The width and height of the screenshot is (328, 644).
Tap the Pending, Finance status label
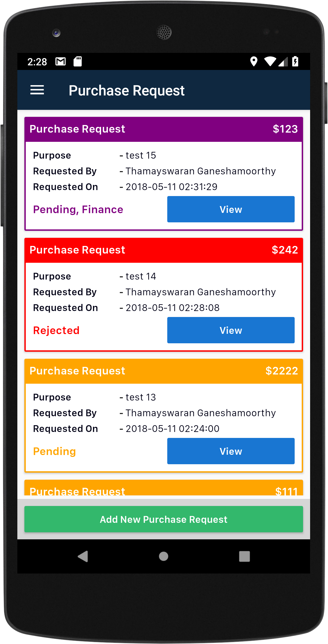(x=78, y=210)
